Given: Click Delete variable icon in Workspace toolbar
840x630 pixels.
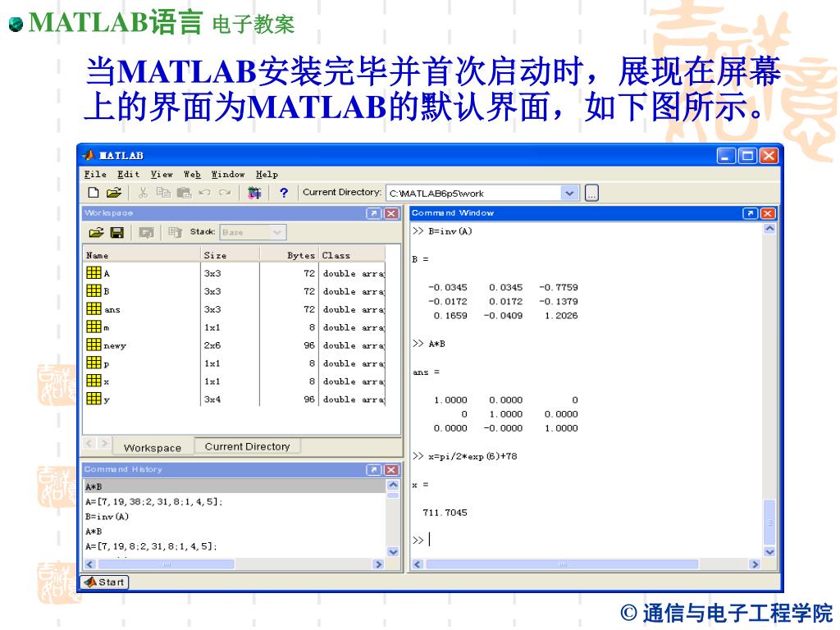Looking at the screenshot, I should pos(175,232).
